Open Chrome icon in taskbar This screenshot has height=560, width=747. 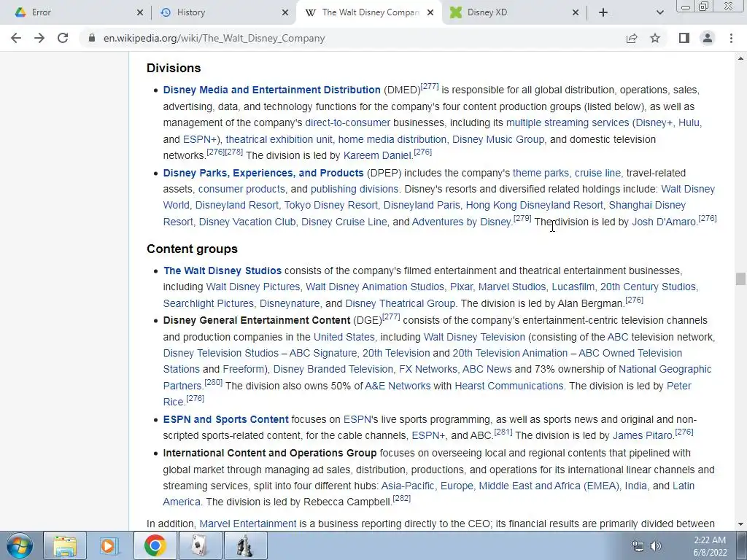[x=155, y=545]
